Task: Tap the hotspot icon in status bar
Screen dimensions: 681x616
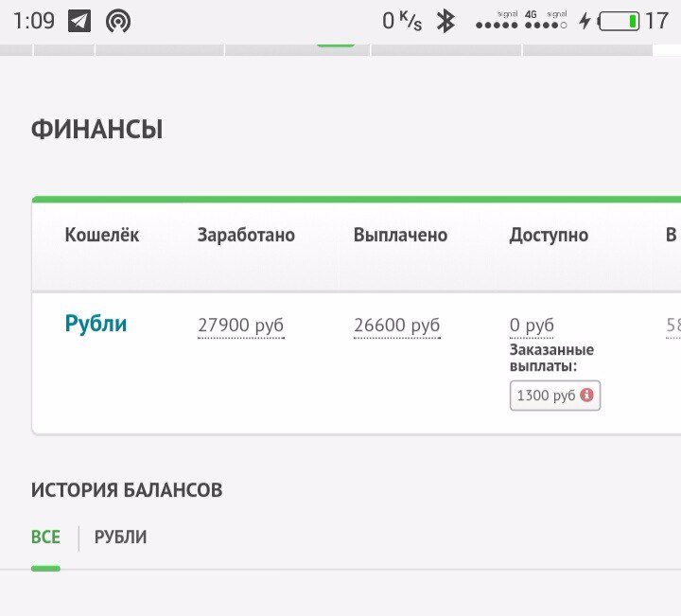Action: point(118,21)
